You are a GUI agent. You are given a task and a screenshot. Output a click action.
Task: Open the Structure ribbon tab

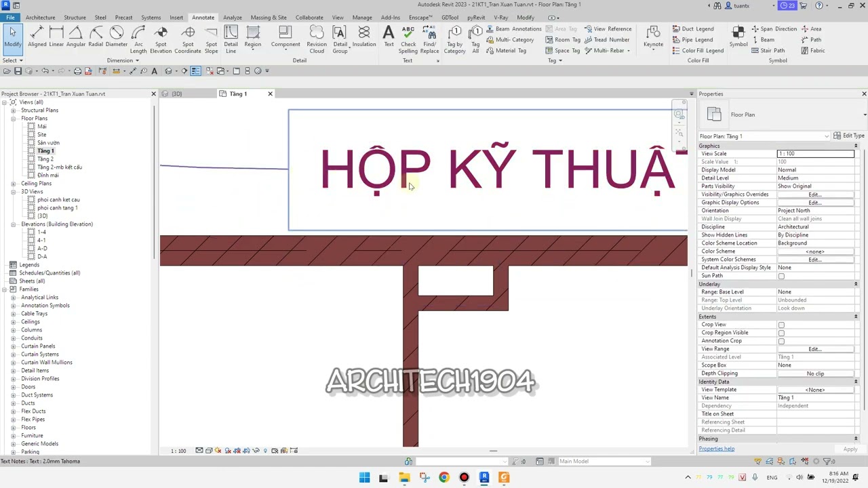[75, 18]
